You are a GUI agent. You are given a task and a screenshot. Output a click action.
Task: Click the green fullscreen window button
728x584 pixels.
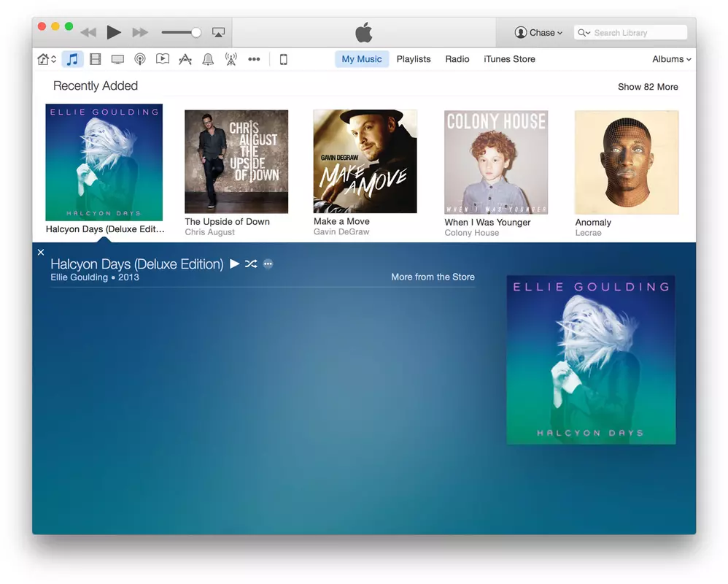point(69,26)
